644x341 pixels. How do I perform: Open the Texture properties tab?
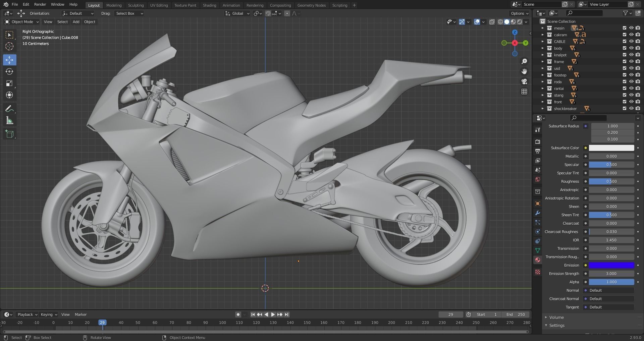click(538, 272)
